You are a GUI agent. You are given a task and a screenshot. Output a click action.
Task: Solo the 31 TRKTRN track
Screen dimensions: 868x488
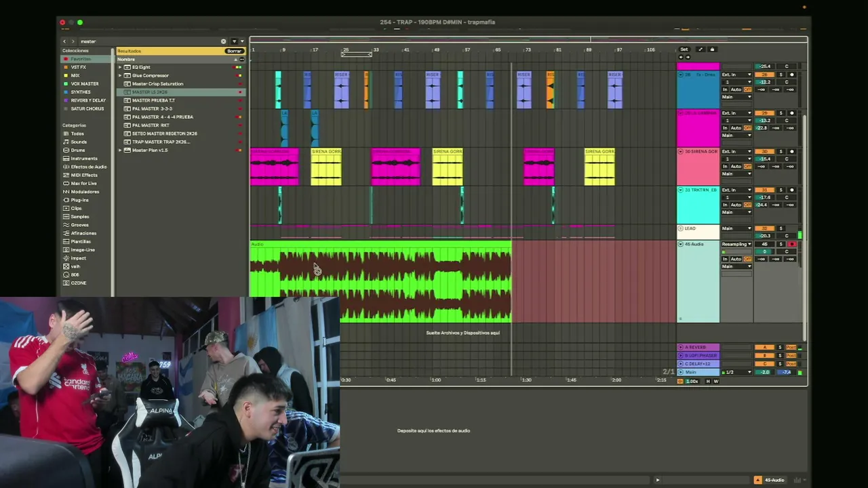pos(781,190)
